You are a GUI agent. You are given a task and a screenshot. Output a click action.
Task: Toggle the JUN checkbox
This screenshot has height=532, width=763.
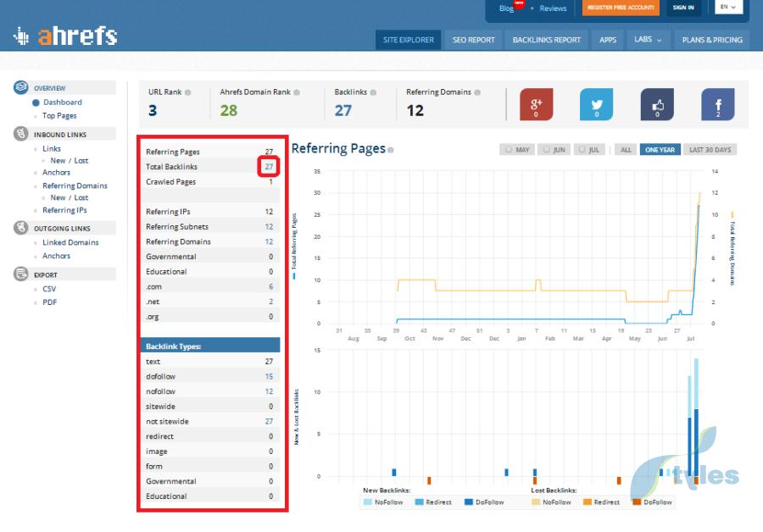pyautogui.click(x=547, y=149)
